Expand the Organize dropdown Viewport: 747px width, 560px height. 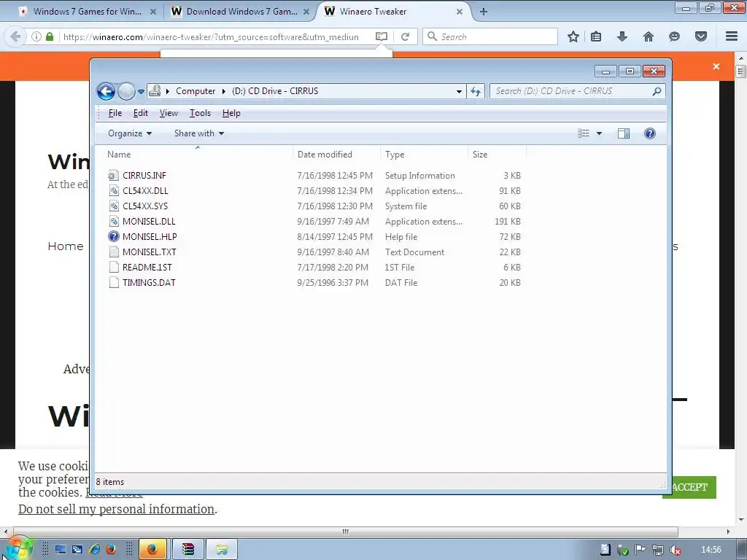[x=130, y=133]
